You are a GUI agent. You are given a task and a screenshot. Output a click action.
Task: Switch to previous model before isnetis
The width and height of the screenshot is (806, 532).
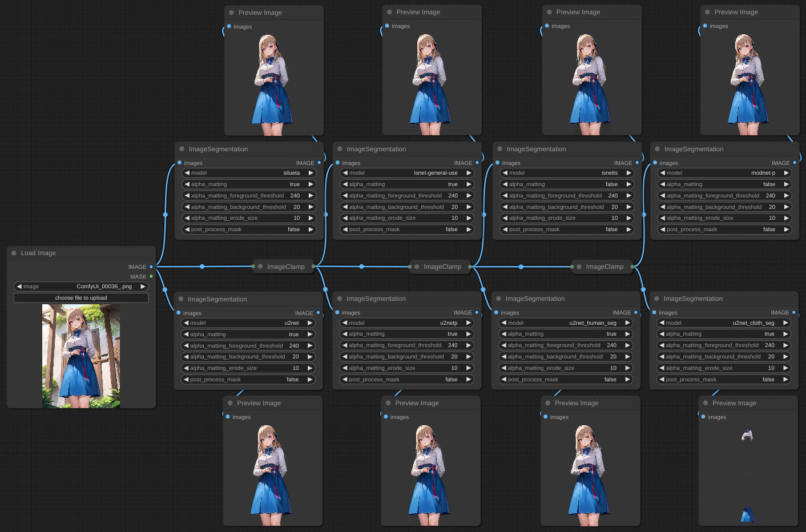coord(505,173)
